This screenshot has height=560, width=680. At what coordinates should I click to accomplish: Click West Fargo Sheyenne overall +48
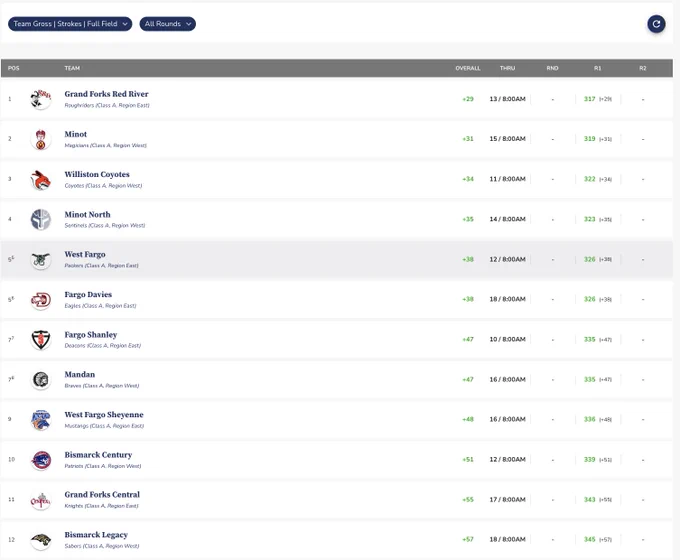pos(468,419)
